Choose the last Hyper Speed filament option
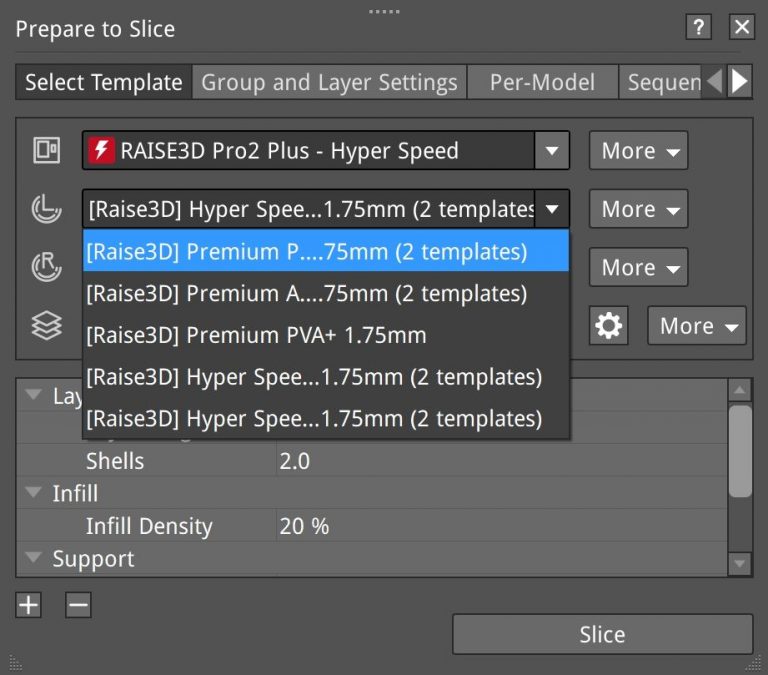 click(x=326, y=419)
